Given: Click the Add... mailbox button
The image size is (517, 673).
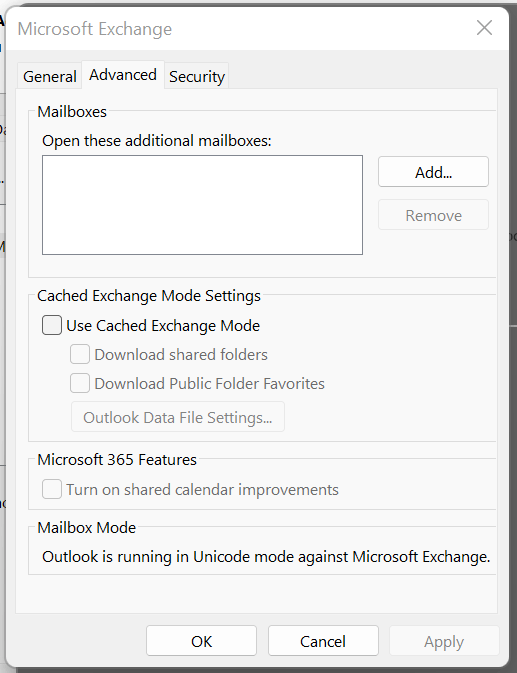Looking at the screenshot, I should click(x=433, y=172).
